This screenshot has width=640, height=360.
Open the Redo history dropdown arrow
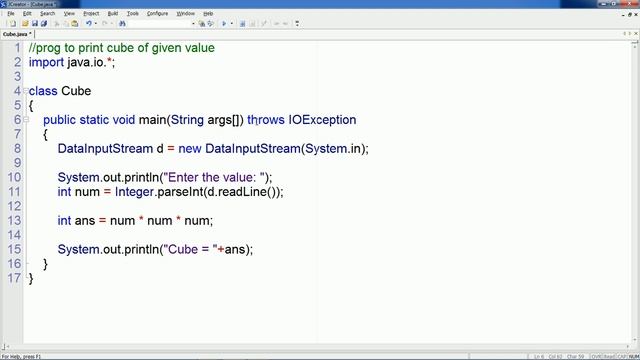tap(111, 24)
